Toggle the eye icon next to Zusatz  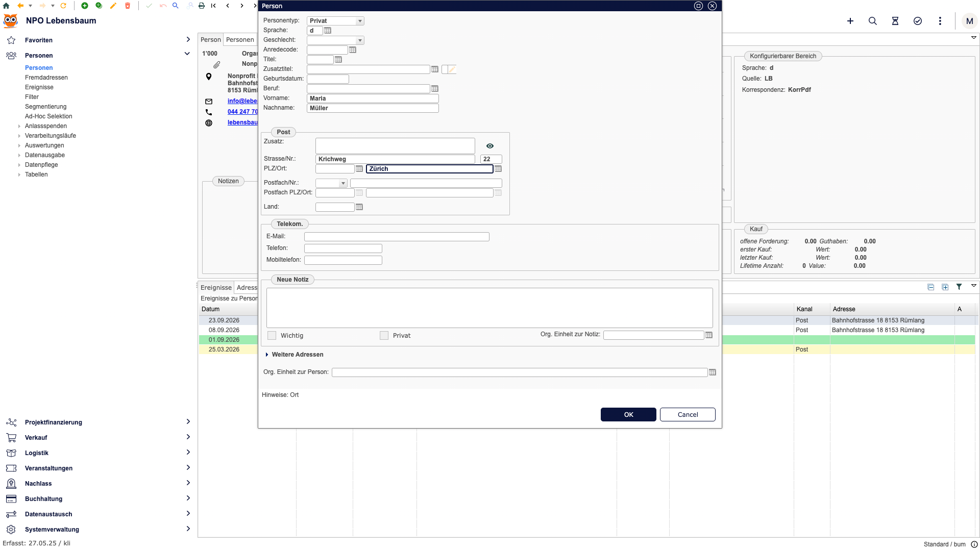[x=490, y=146]
